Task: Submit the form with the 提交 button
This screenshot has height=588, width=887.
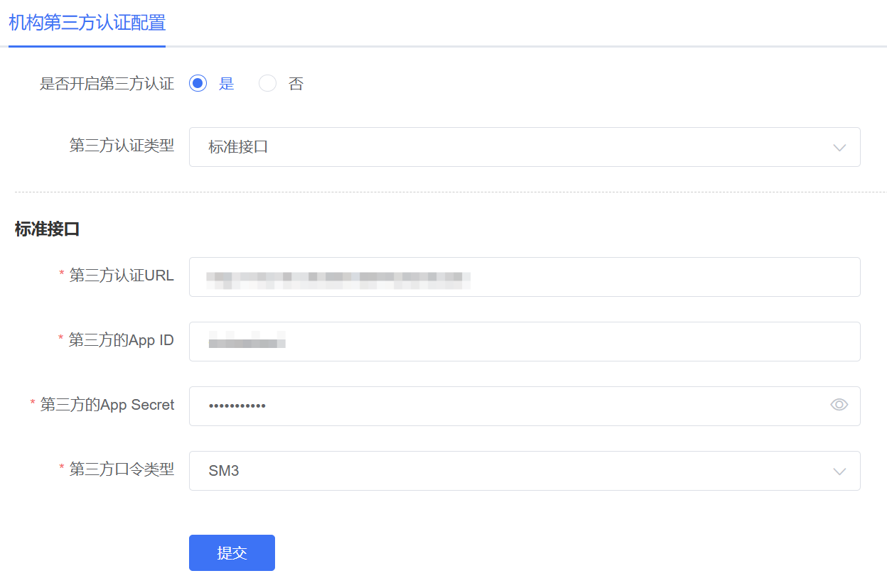Action: click(232, 552)
